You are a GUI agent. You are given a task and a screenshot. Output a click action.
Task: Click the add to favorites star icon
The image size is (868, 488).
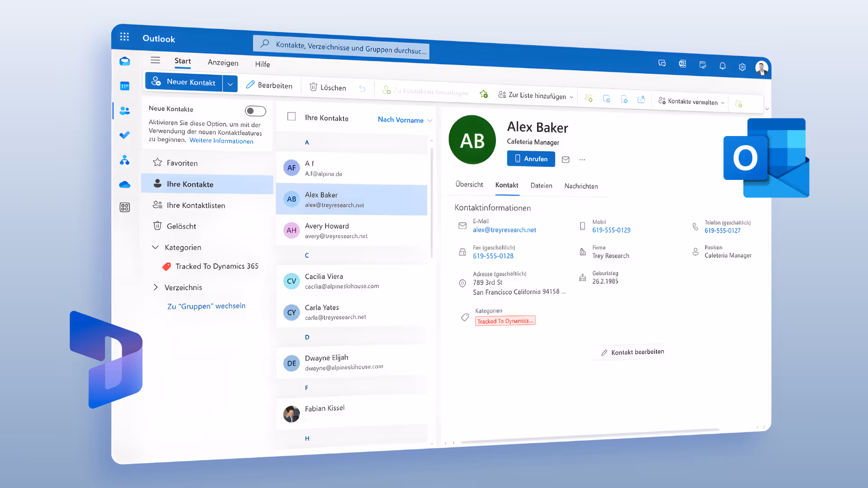[x=484, y=94]
